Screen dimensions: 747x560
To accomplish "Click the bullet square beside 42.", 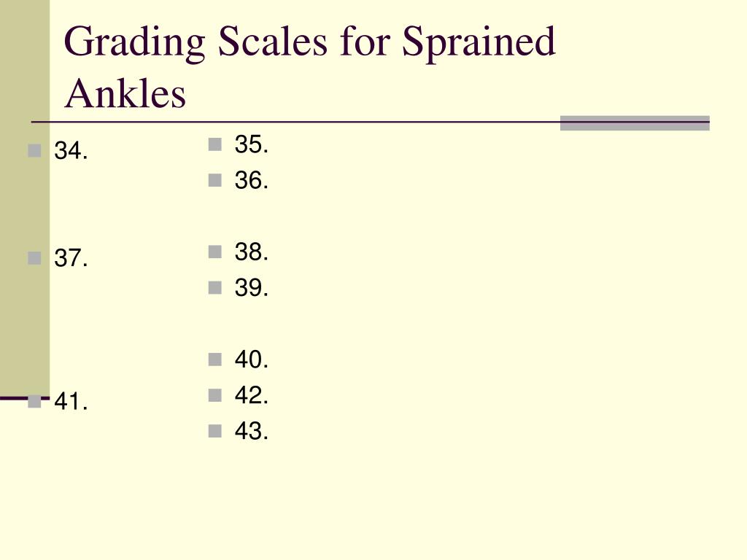I will (215, 395).
